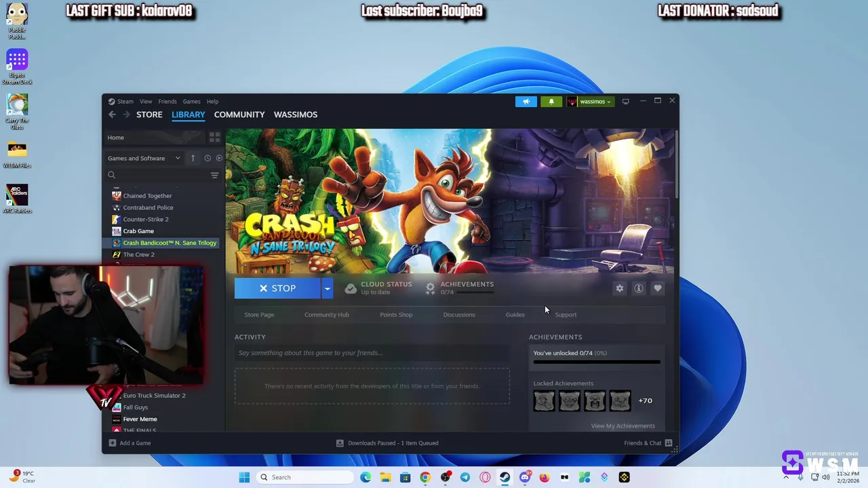Open the WASSIMOS profile tab
The height and width of the screenshot is (488, 868).
(x=296, y=115)
